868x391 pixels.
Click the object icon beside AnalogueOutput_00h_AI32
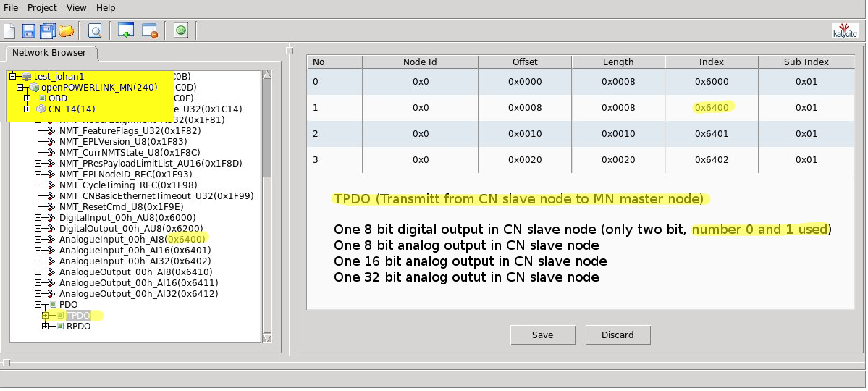pyautogui.click(x=51, y=294)
